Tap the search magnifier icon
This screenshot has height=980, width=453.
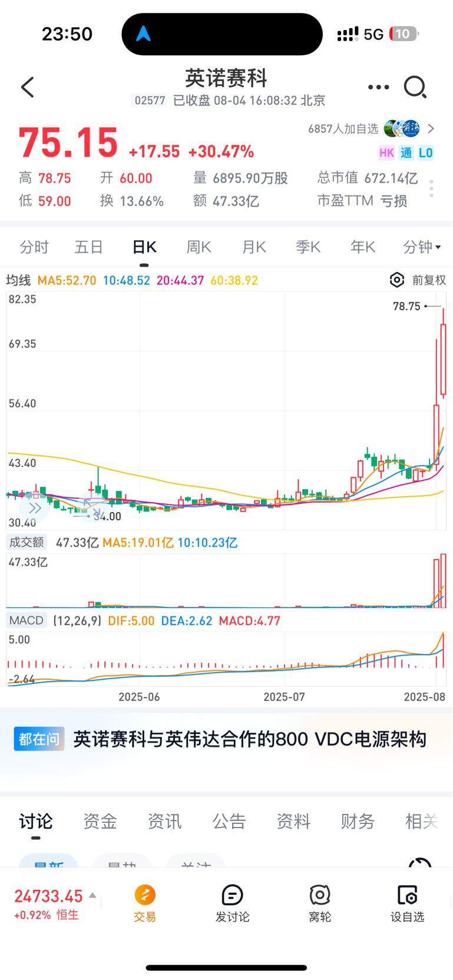415,87
